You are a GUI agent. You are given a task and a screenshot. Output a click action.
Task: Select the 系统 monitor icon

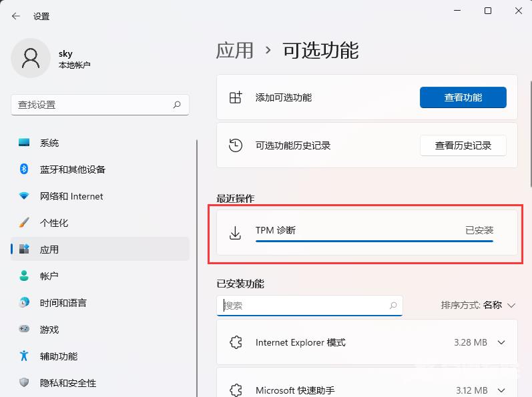click(24, 142)
